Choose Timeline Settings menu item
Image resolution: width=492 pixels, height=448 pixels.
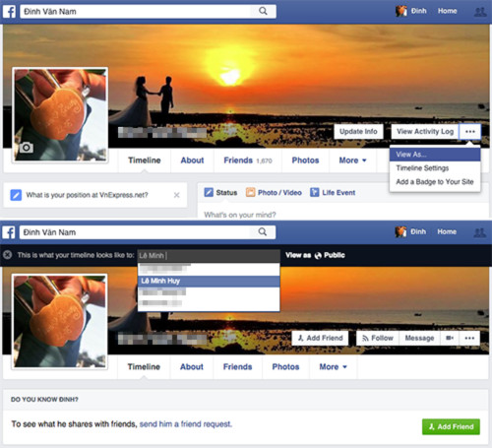[x=435, y=168]
